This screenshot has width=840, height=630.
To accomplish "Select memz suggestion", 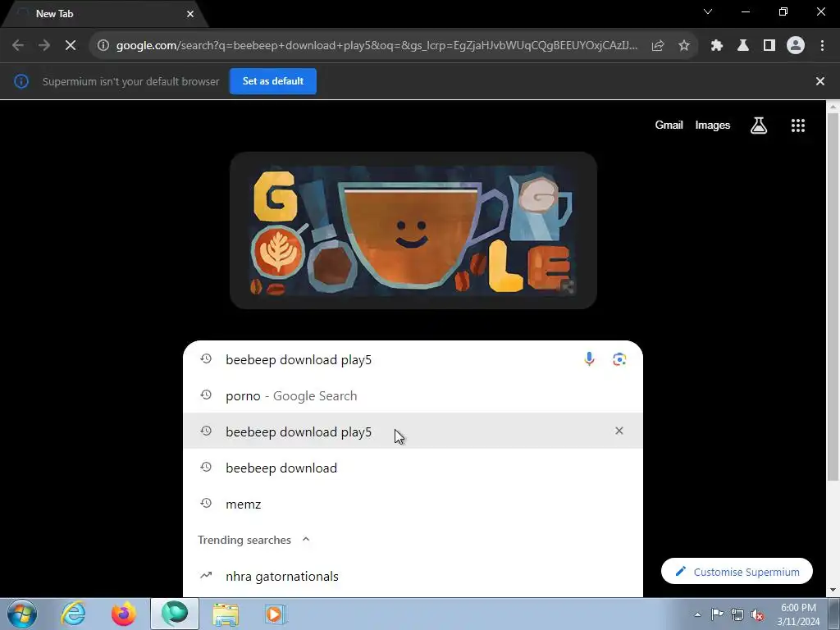I will 413,504.
